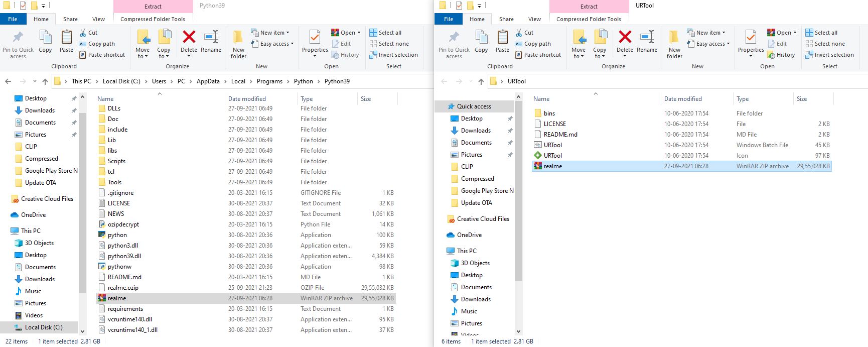Click Cut in the URTool window ribbon
This screenshot has width=868, height=347.
524,33
